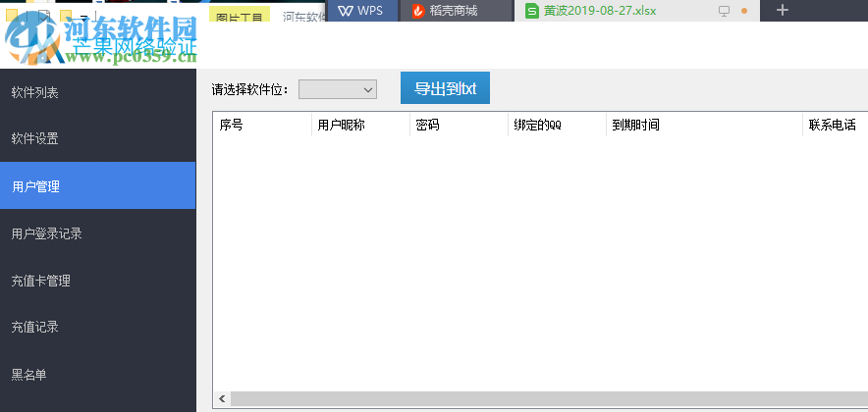
Task: Click 到期时间 column header
Action: (704, 125)
